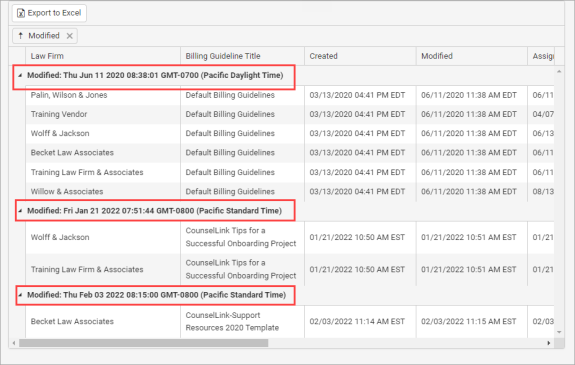Click the horizontal scrollbar thumb

[143, 343]
